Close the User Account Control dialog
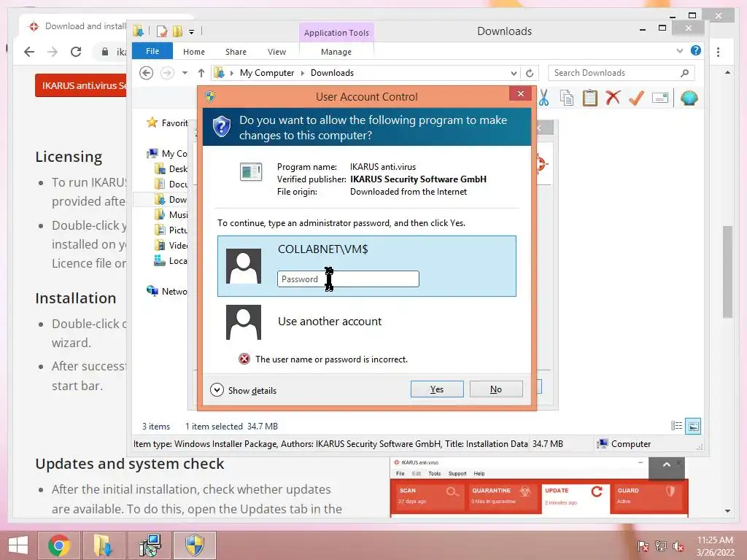Image resolution: width=747 pixels, height=560 pixels. pyautogui.click(x=520, y=94)
